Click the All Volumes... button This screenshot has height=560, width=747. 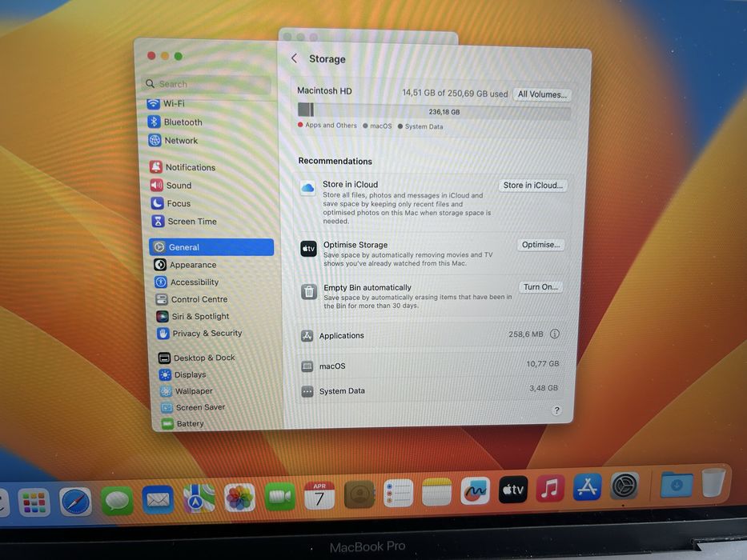point(542,94)
